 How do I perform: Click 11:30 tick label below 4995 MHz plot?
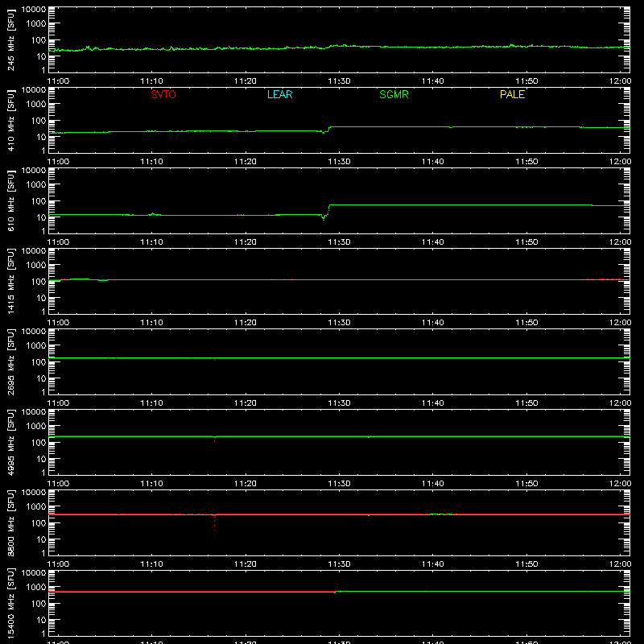(339, 484)
